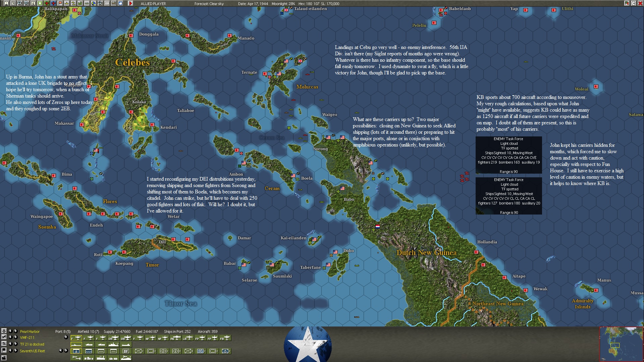The image size is (644, 362).
Task: Toggle the red plane on green filter
Action: 47,3
